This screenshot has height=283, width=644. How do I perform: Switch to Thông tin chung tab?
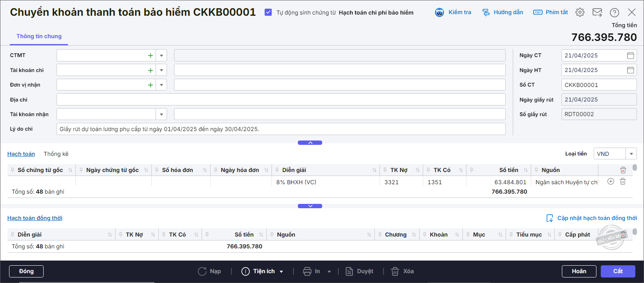[x=39, y=36]
